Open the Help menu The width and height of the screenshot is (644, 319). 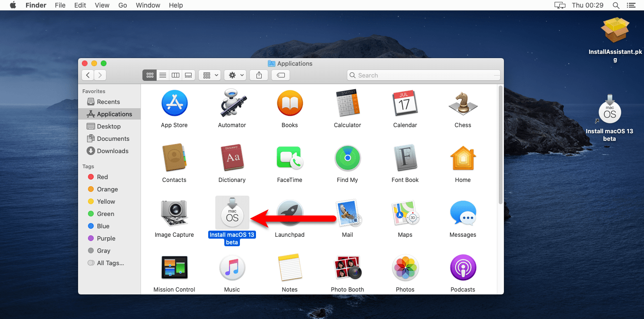(176, 5)
